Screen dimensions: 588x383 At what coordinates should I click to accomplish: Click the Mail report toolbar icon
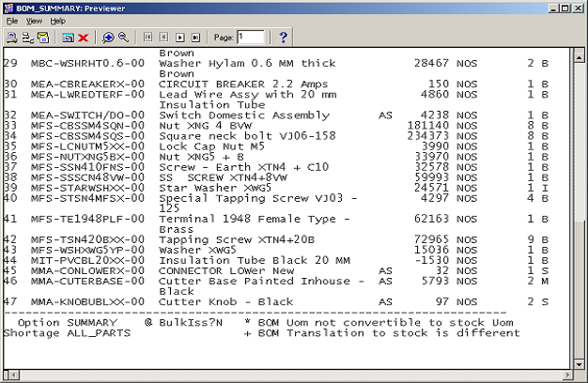click(43, 38)
